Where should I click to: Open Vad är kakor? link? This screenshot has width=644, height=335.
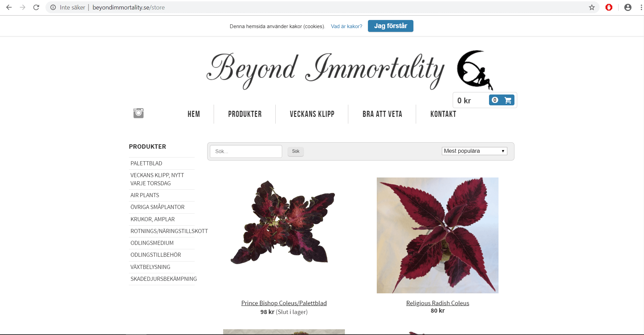[347, 26]
